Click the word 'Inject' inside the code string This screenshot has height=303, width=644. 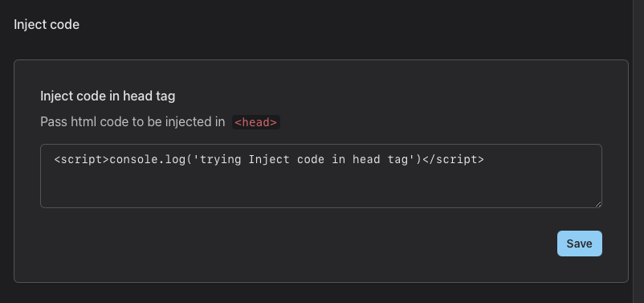pos(267,160)
